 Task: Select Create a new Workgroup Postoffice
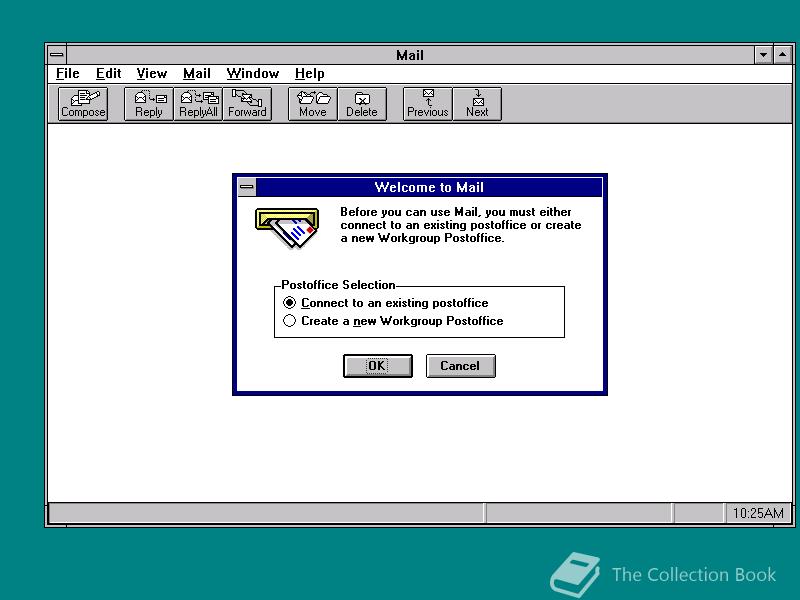393,321
